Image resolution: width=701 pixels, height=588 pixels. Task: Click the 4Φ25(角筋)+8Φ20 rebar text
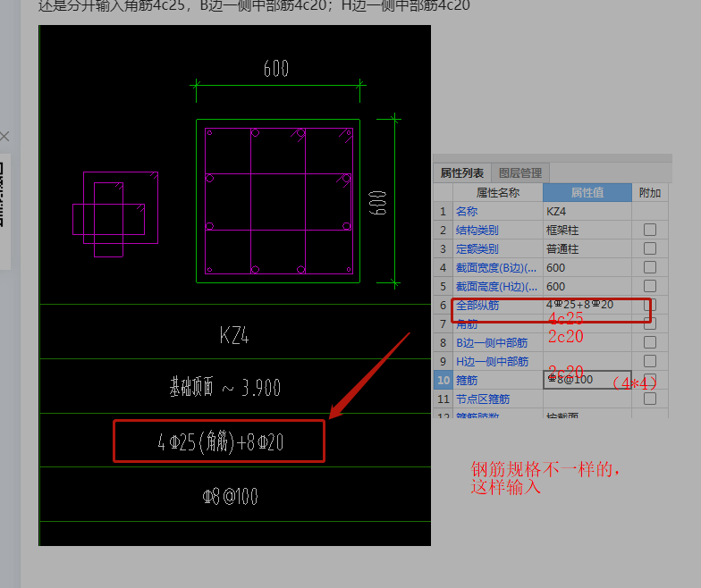[x=221, y=441]
